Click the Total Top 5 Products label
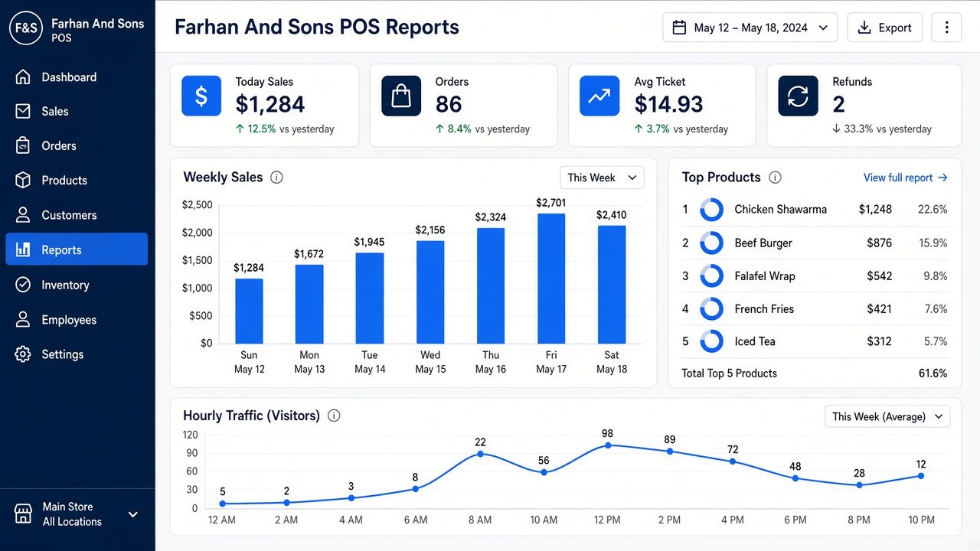The width and height of the screenshot is (980, 551). [730, 373]
